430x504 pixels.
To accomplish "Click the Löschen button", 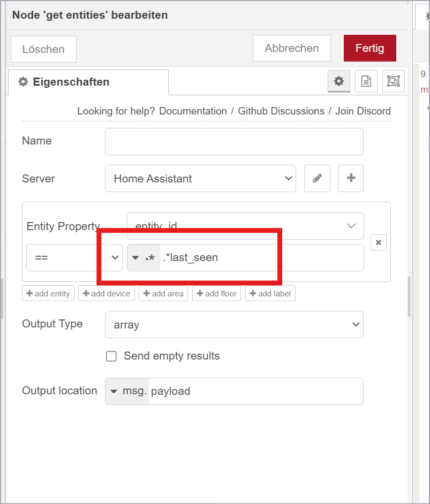I will coord(43,49).
